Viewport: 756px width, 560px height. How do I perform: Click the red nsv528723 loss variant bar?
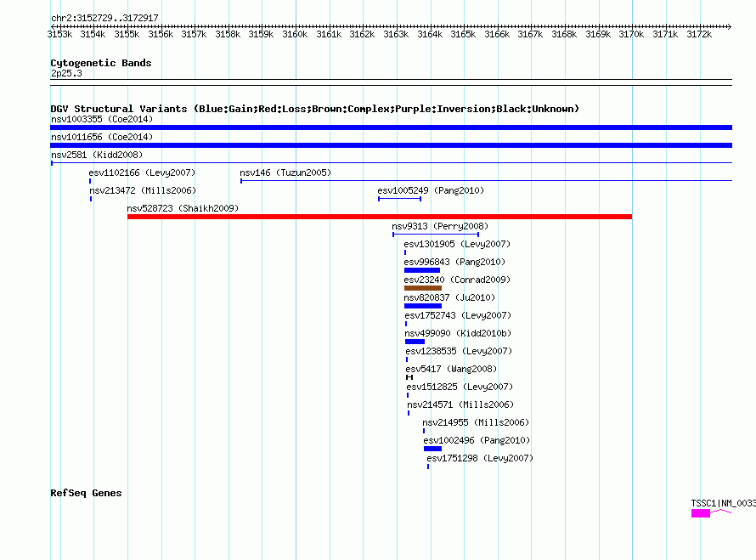pyautogui.click(x=379, y=217)
